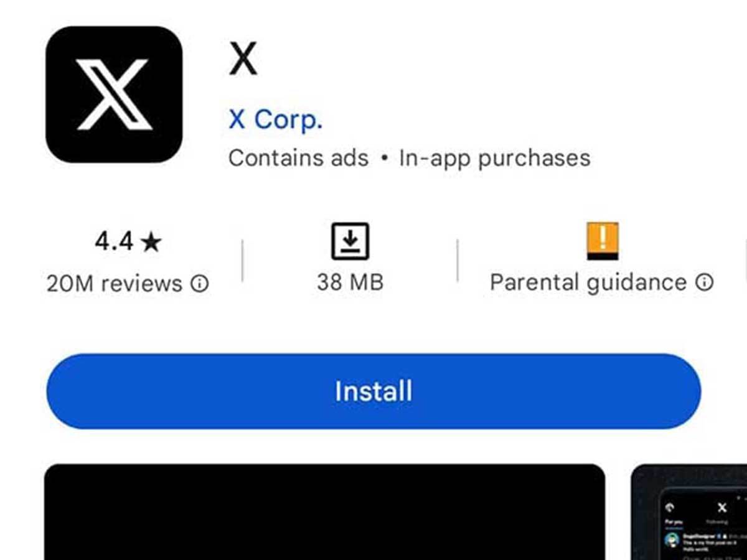Tap X logo inside second screenshot
Viewport: 747px width, 560px height.
(x=721, y=508)
